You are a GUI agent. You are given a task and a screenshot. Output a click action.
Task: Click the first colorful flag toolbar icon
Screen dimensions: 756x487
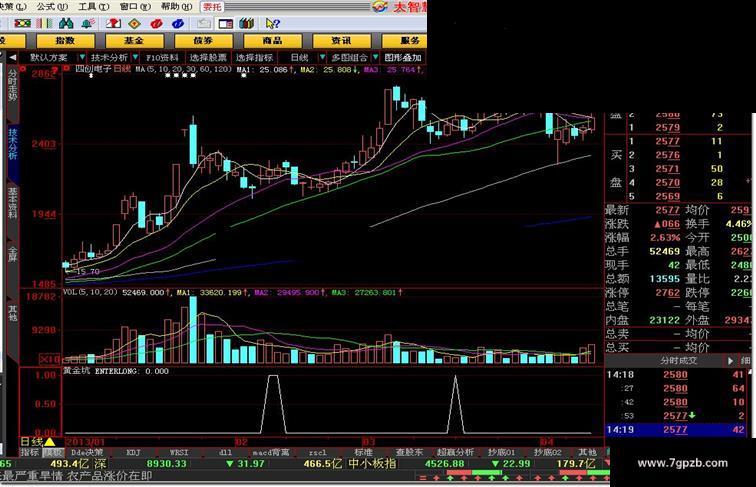coord(22,23)
